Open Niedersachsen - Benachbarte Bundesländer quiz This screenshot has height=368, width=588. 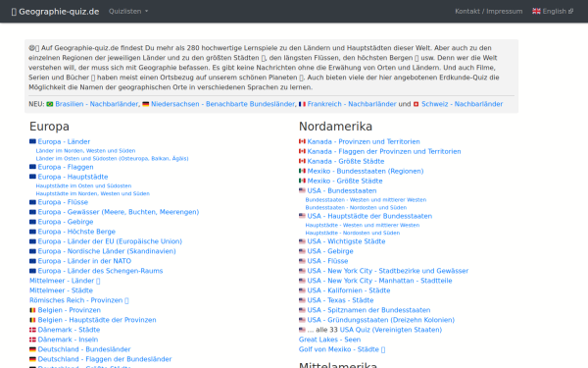(x=222, y=104)
